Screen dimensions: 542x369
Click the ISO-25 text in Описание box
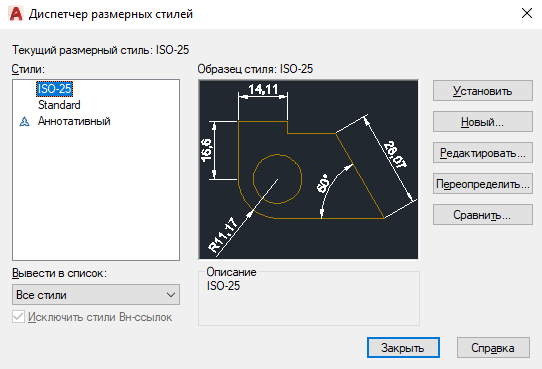[223, 286]
